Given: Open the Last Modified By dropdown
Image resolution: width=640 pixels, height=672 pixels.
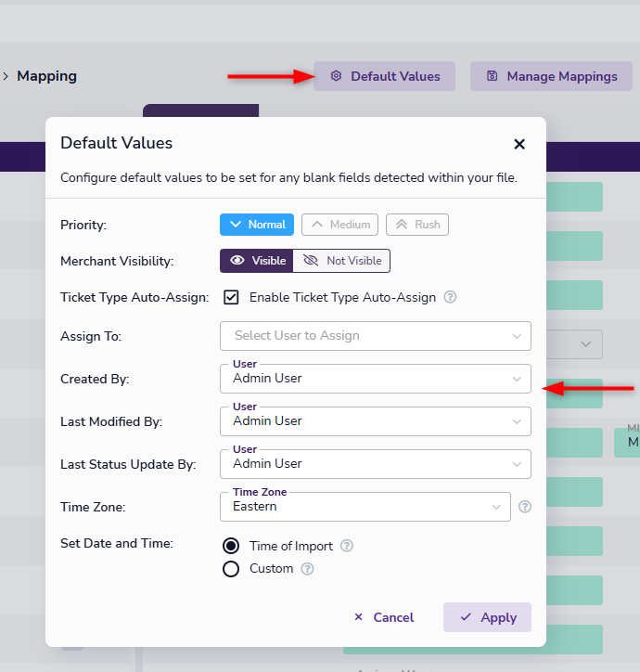Looking at the screenshot, I should pos(375,421).
